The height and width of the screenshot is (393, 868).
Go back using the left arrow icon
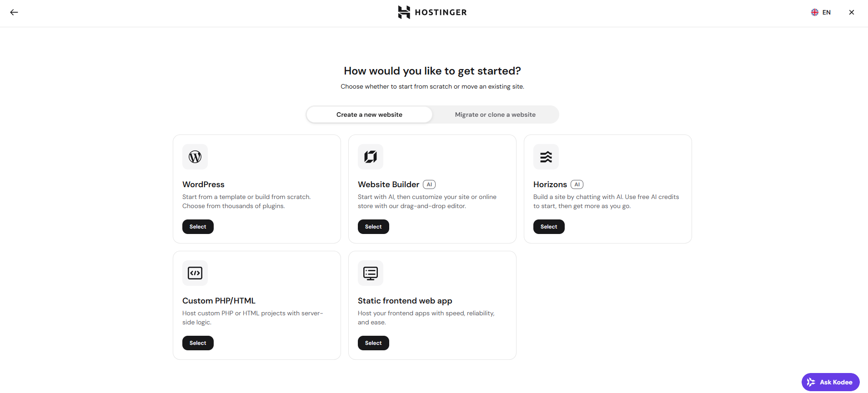click(x=14, y=12)
